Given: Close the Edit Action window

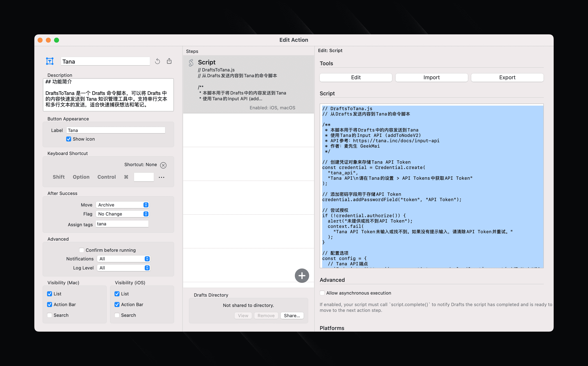Looking at the screenshot, I should [x=40, y=40].
